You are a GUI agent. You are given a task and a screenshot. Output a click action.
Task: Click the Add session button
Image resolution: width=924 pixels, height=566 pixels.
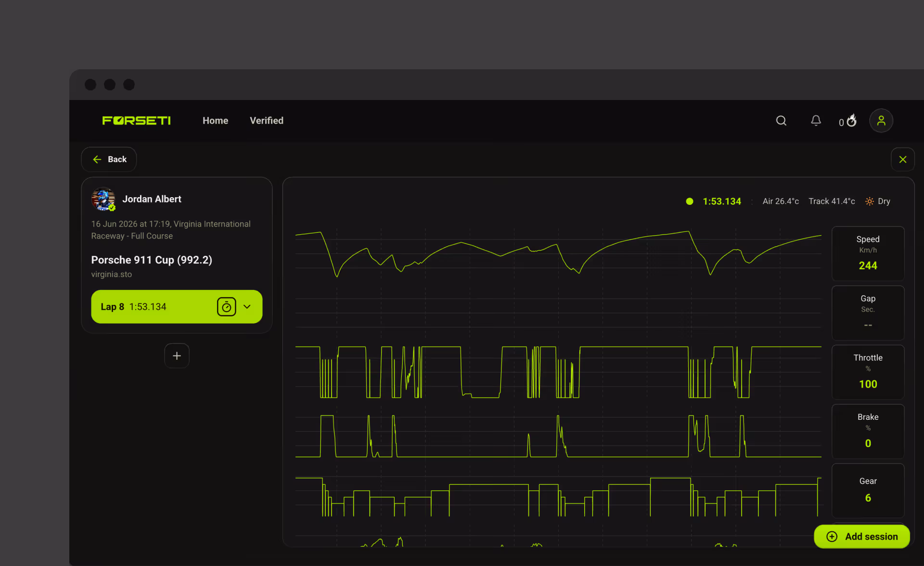[x=862, y=537]
